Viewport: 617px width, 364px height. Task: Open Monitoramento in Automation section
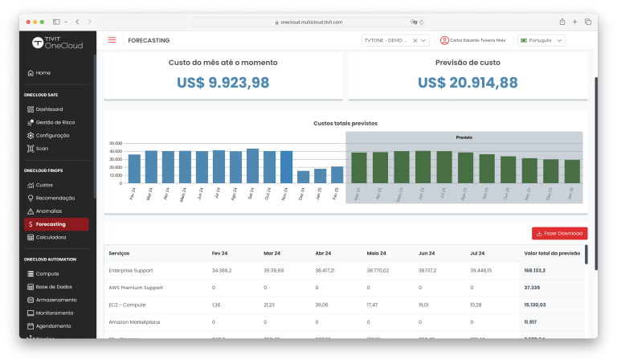coord(54,313)
